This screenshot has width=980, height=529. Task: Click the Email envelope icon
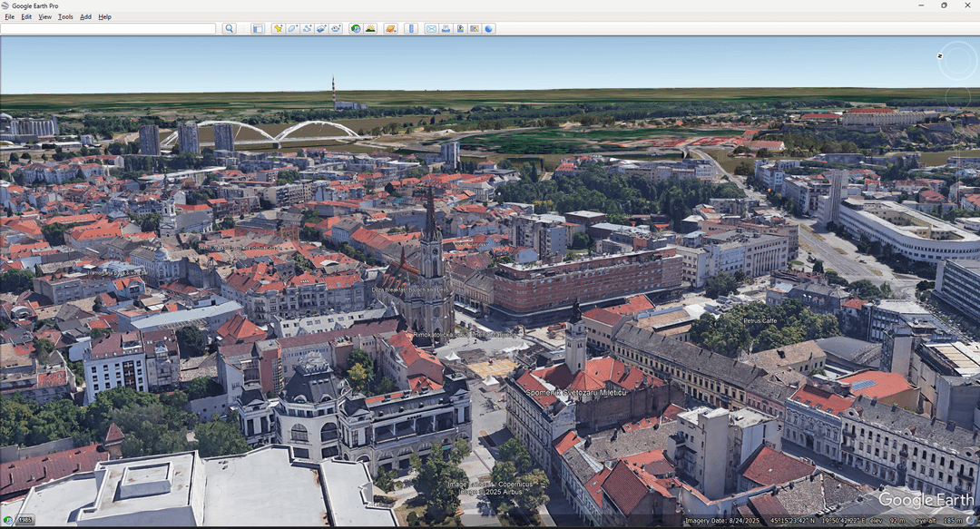pos(431,29)
